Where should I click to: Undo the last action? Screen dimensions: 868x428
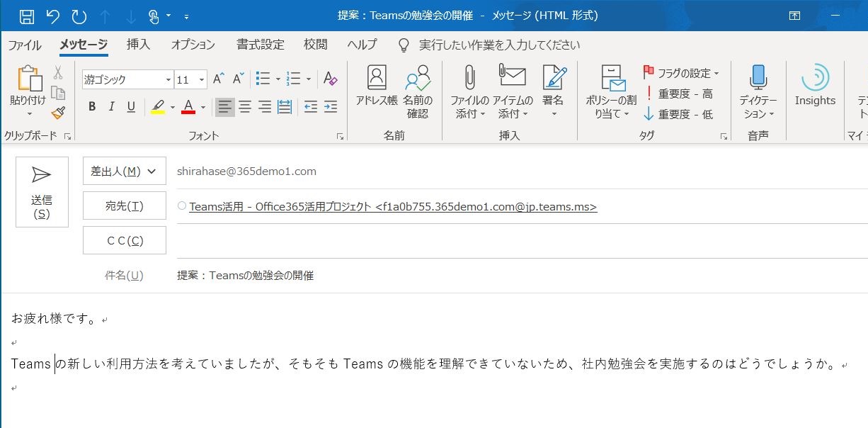52,15
